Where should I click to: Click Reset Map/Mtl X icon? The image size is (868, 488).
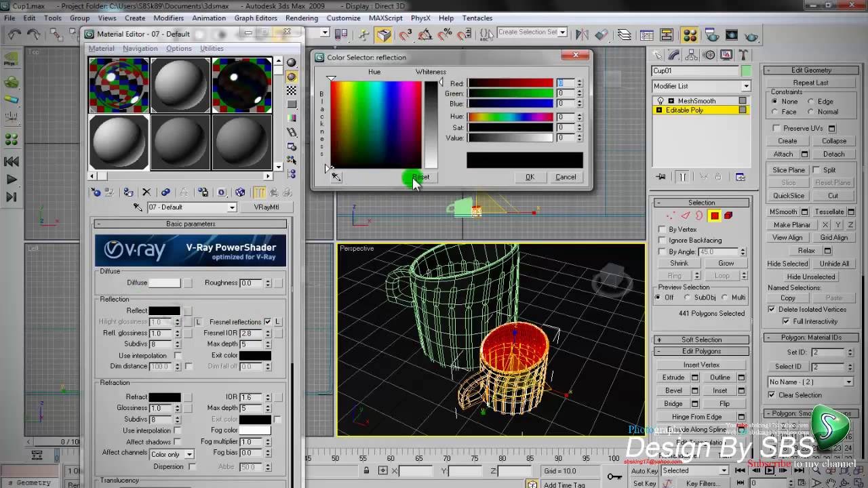tap(146, 192)
